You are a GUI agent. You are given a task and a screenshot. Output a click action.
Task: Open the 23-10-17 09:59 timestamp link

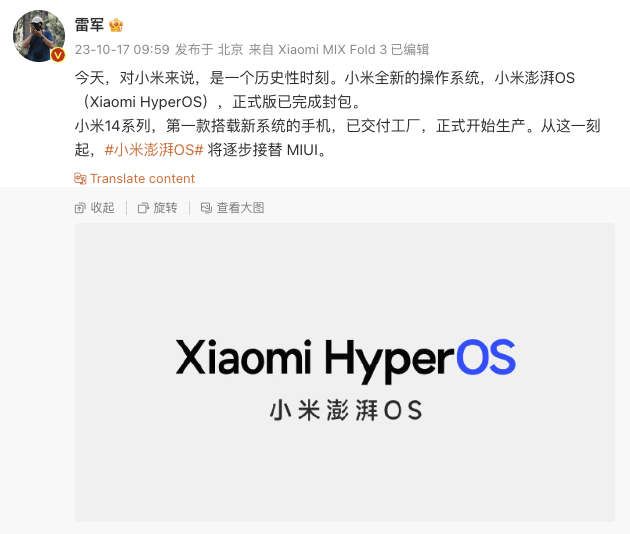pos(122,49)
